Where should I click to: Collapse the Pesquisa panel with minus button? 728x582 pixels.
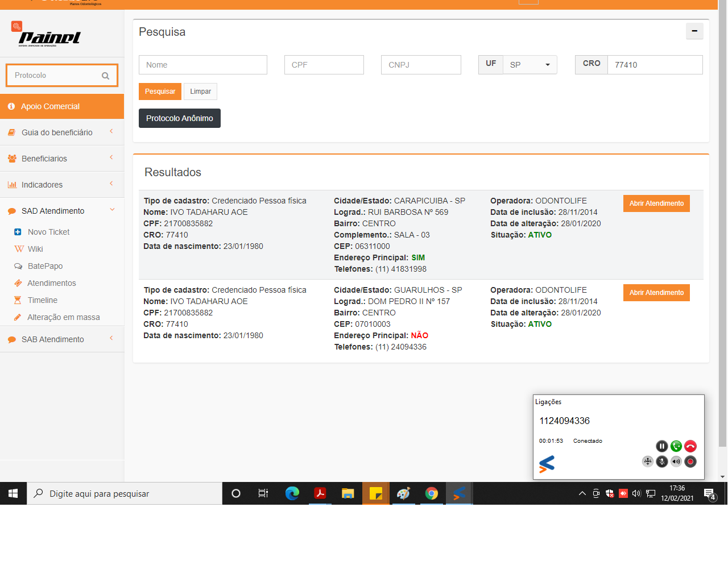click(x=694, y=31)
